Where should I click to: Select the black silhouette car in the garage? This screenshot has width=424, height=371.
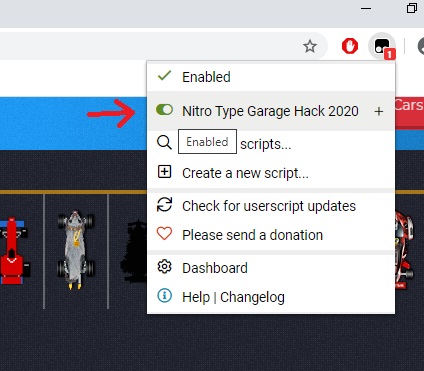pyautogui.click(x=135, y=251)
